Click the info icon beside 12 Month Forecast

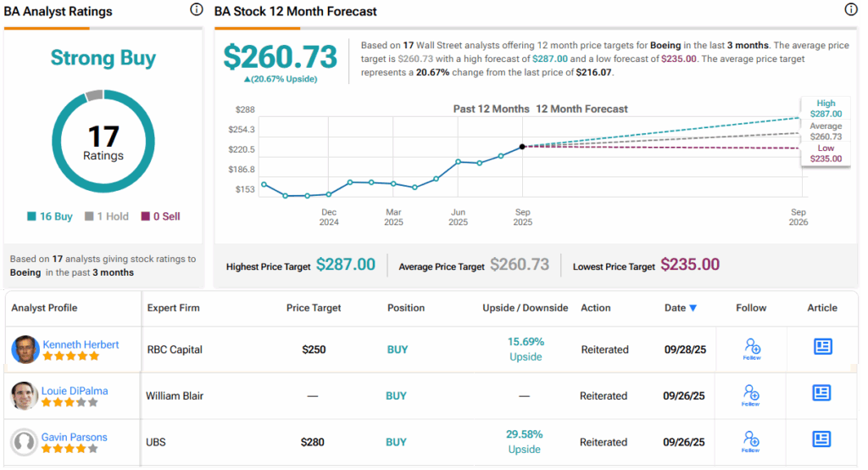click(851, 9)
